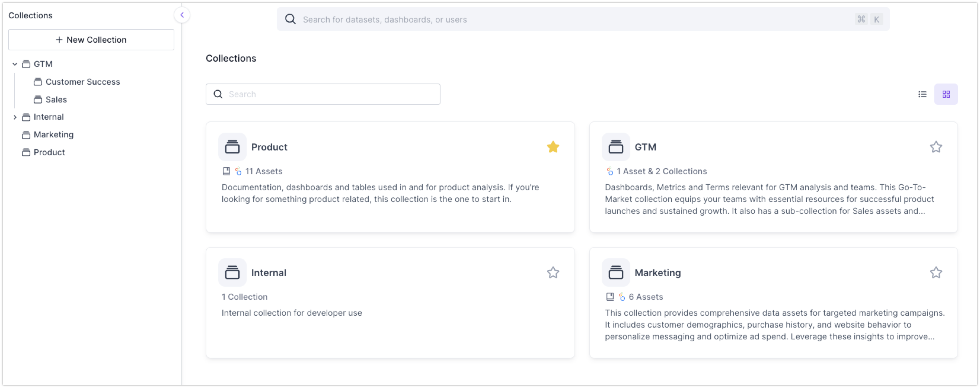Star the GTM collection
The width and height of the screenshot is (980, 388).
coord(936,147)
